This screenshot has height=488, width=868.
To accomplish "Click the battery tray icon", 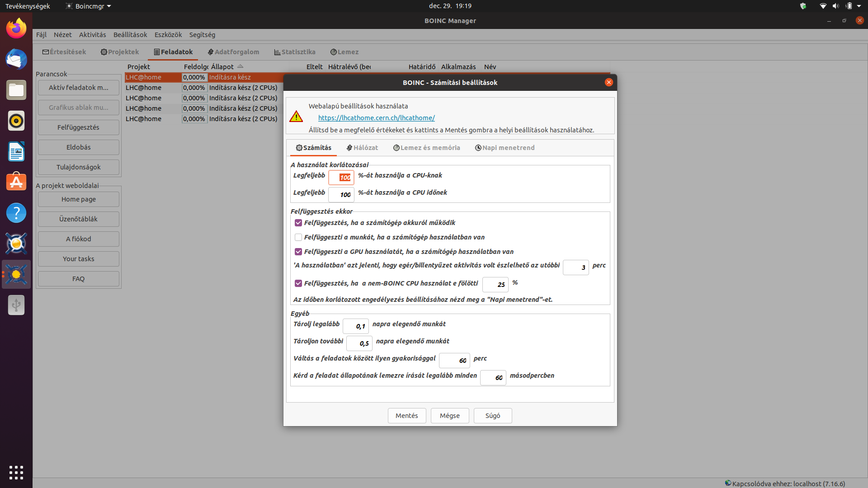I will click(849, 6).
